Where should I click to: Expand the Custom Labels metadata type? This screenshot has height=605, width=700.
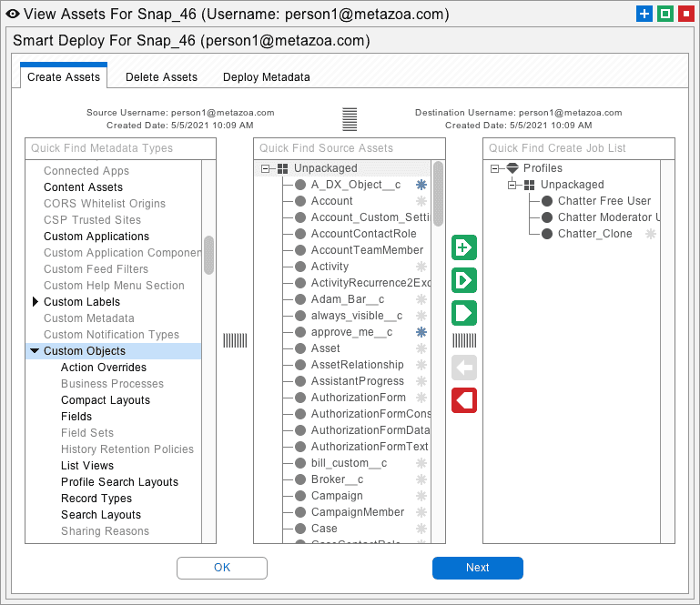point(36,302)
